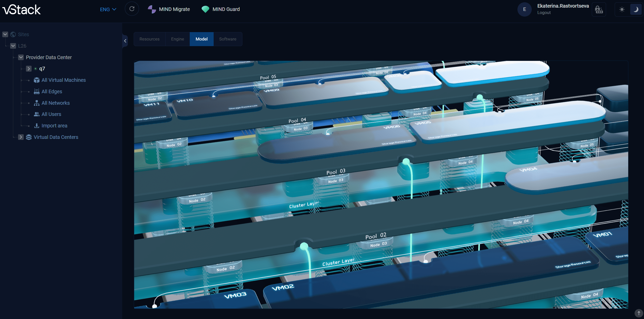Image resolution: width=644 pixels, height=319 pixels.
Task: Click the All Virtual Machines cube icon
Action: [37, 80]
